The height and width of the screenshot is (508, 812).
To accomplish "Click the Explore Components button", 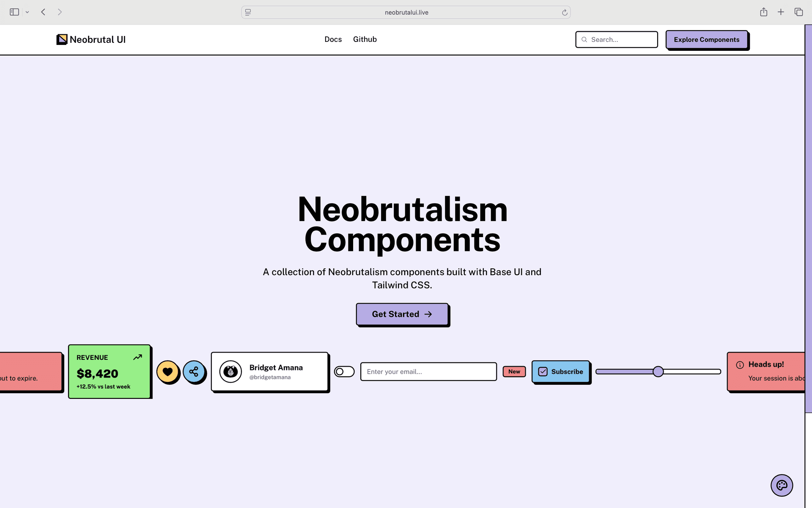I will pos(706,39).
